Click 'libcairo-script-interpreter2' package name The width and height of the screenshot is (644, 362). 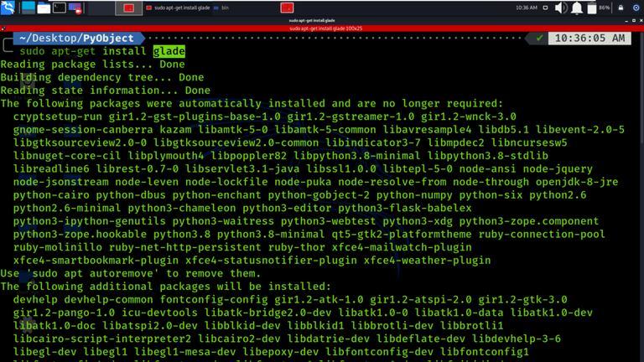(x=101, y=339)
